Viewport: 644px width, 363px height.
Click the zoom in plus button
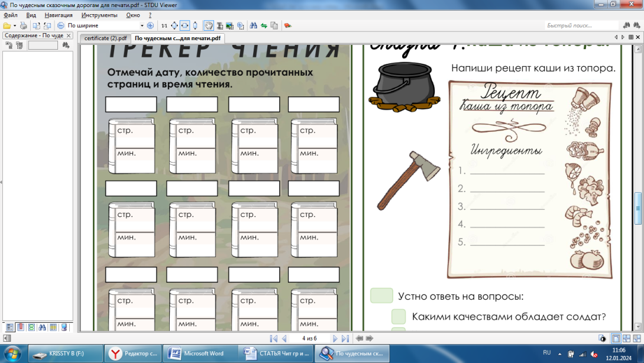[x=150, y=25]
